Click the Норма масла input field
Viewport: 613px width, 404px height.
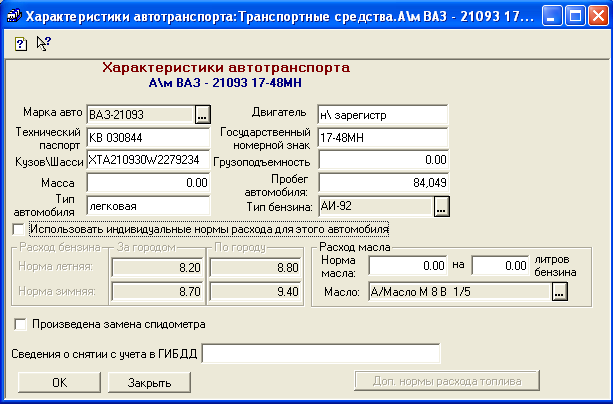(408, 266)
